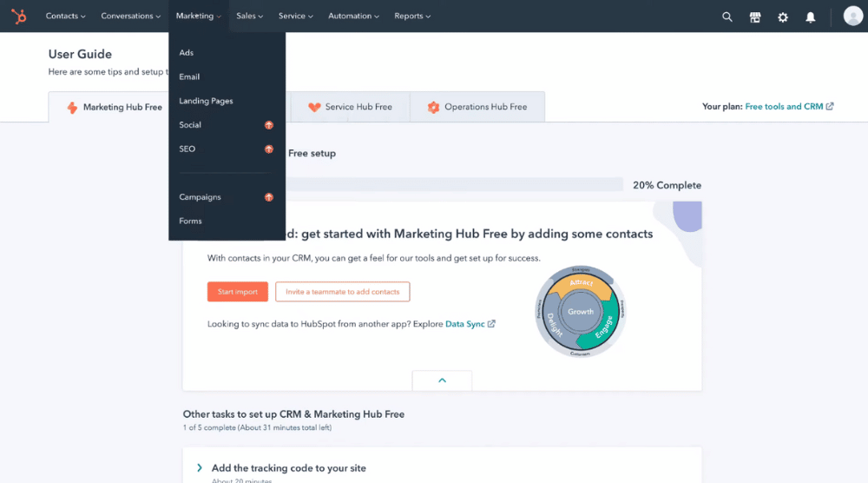Open the notifications bell icon
The width and height of the screenshot is (868, 483).
811,17
